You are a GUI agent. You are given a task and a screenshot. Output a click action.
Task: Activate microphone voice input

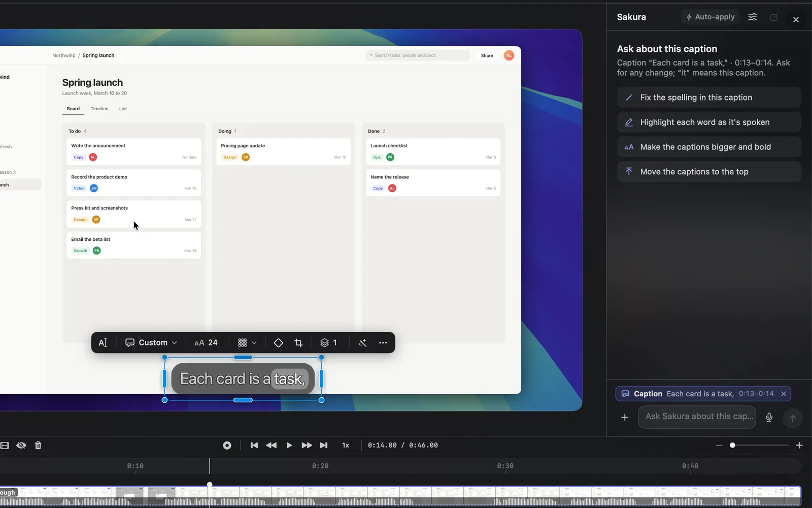(769, 417)
